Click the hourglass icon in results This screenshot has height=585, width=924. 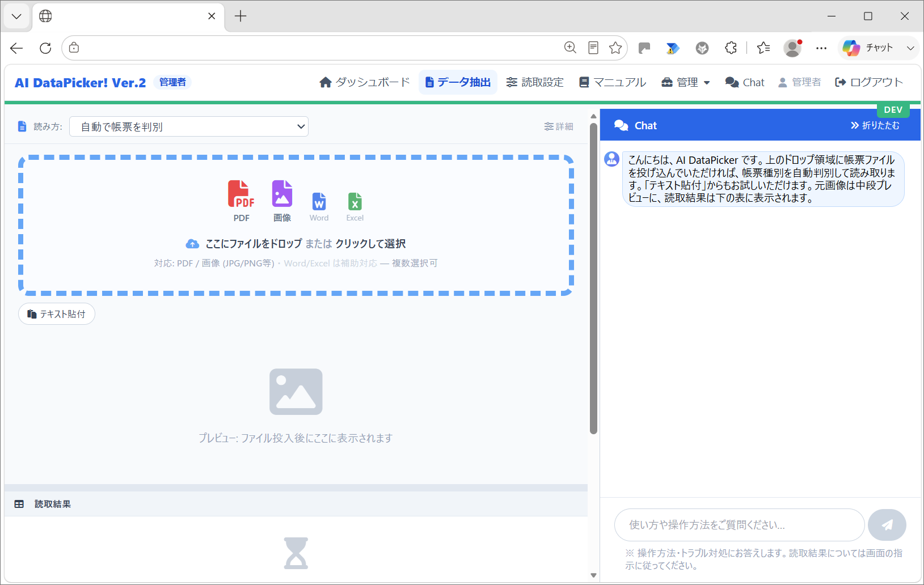pos(296,553)
